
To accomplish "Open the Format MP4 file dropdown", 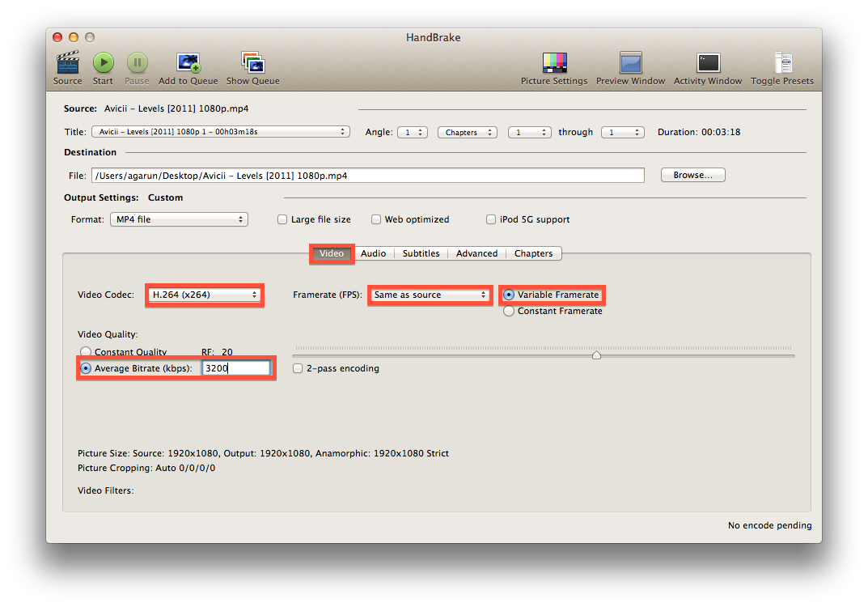I will [x=179, y=219].
